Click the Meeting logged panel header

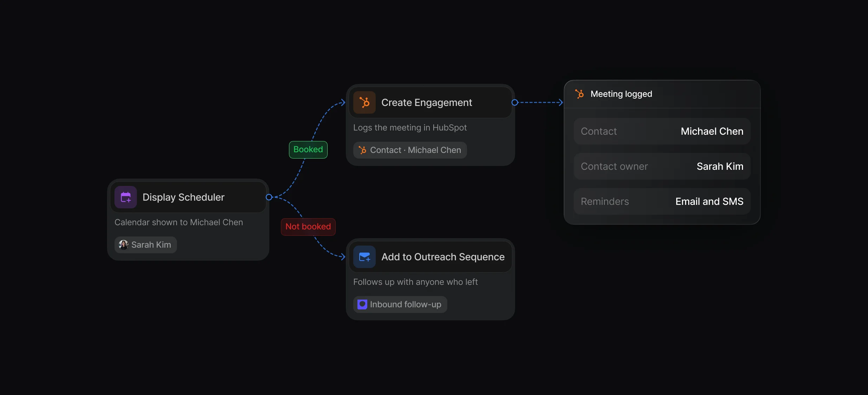point(662,94)
